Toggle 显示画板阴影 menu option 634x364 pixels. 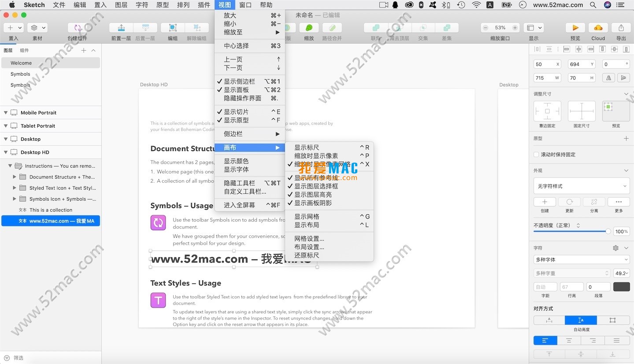pos(330,203)
